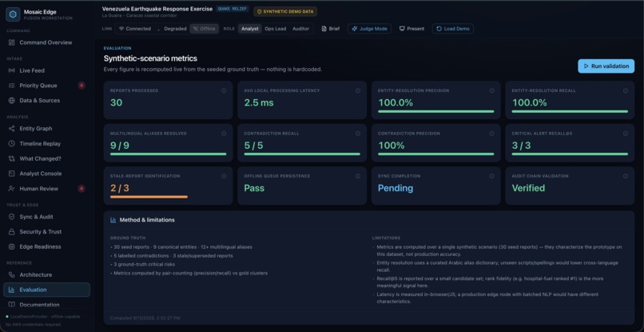Click the Entity-Resolution Precision progress bar
Screen dimensions: 644x332
(435, 111)
